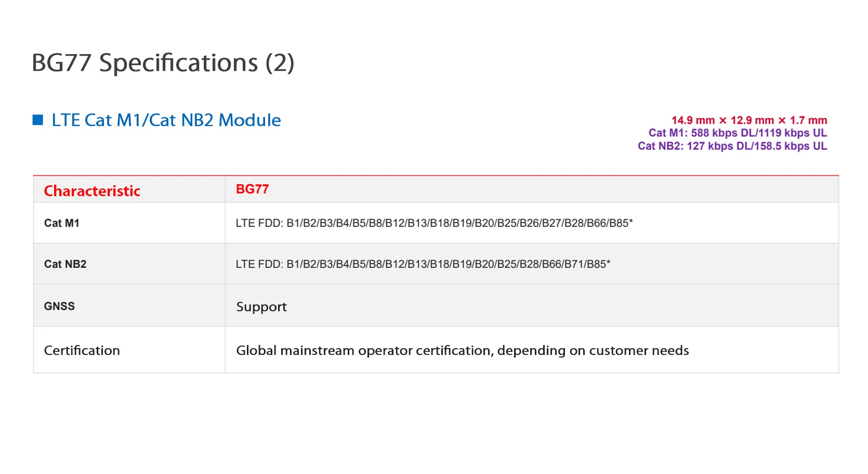Select the GNSS row label
This screenshot has width=868, height=474.
59,306
